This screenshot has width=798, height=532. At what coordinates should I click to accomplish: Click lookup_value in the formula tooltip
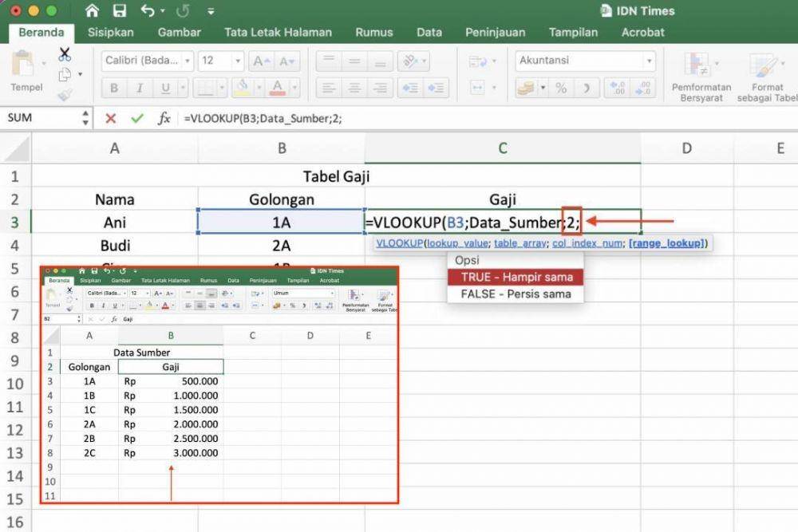pyautogui.click(x=457, y=243)
